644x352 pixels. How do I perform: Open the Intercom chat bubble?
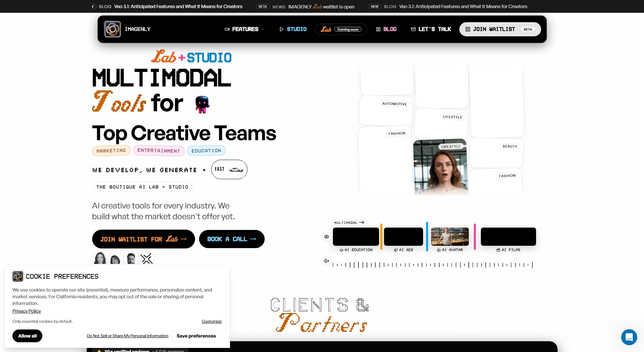coord(629,337)
